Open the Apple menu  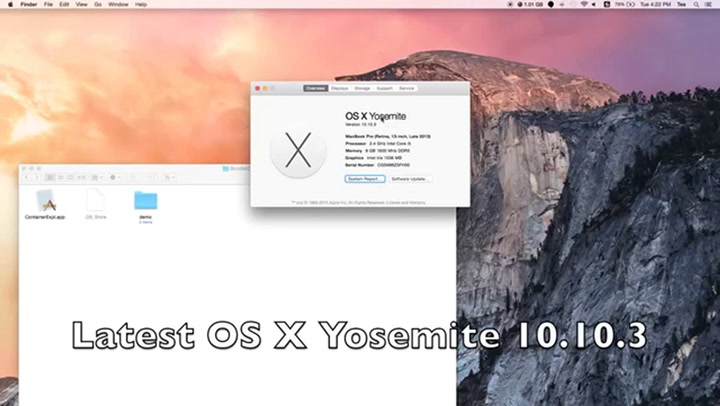click(x=10, y=4)
